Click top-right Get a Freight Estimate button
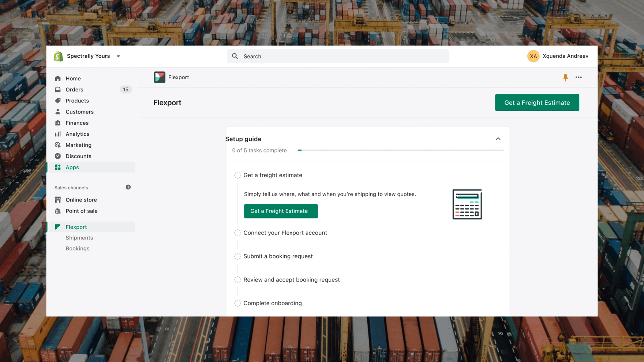 click(537, 102)
